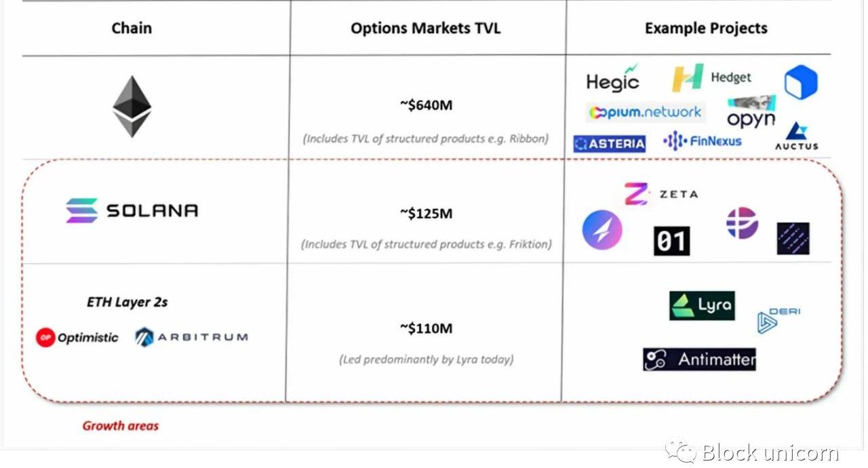The image size is (868, 468).
Task: Click the FinNexus logo
Action: pyautogui.click(x=702, y=141)
